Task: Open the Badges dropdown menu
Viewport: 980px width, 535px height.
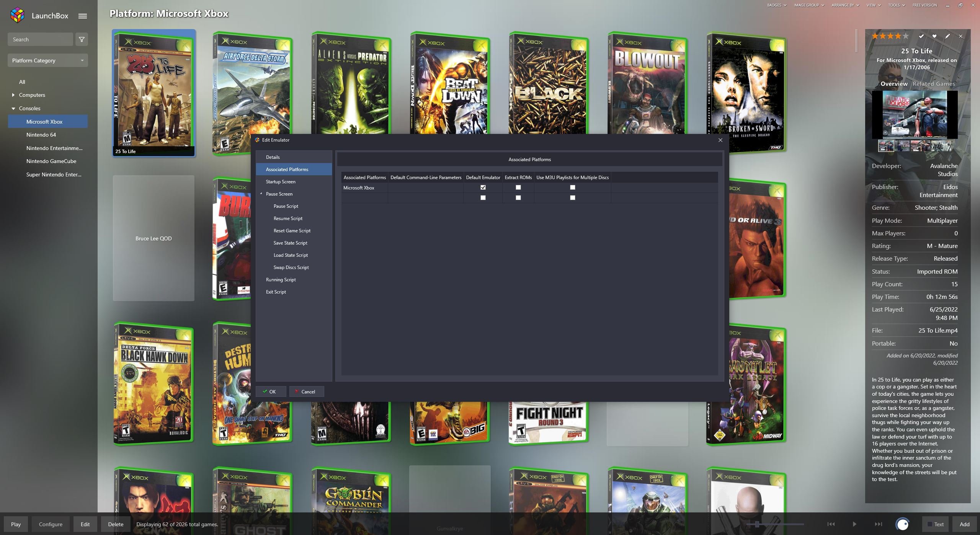Action: 777,5
